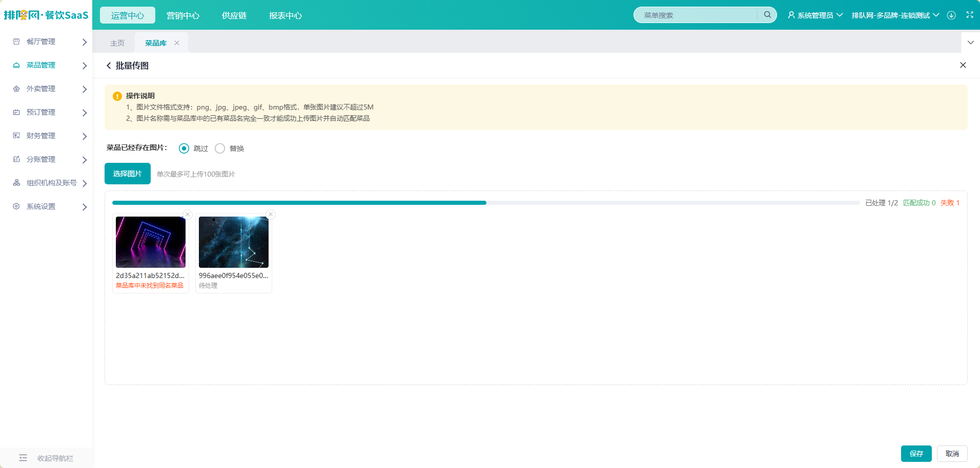
Task: Click the 选择图片 button
Action: (x=128, y=174)
